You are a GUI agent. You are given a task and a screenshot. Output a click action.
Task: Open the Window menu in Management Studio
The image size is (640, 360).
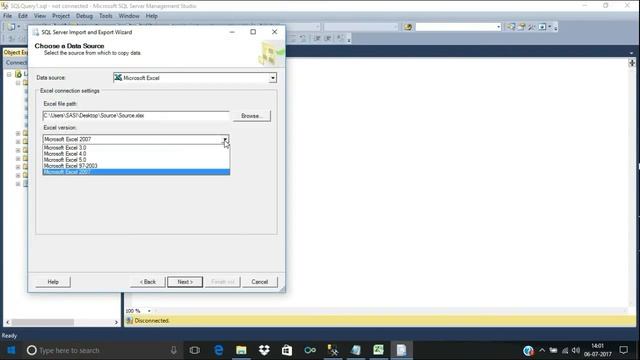[x=129, y=16]
